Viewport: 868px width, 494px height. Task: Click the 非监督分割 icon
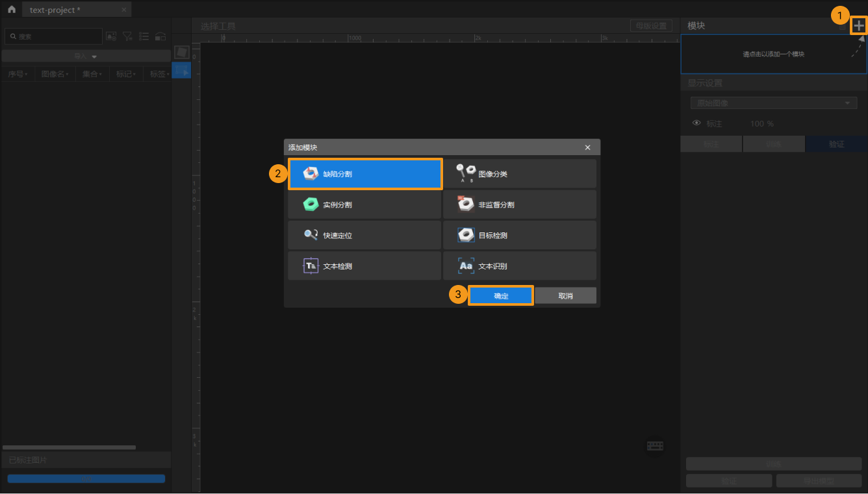pos(465,204)
